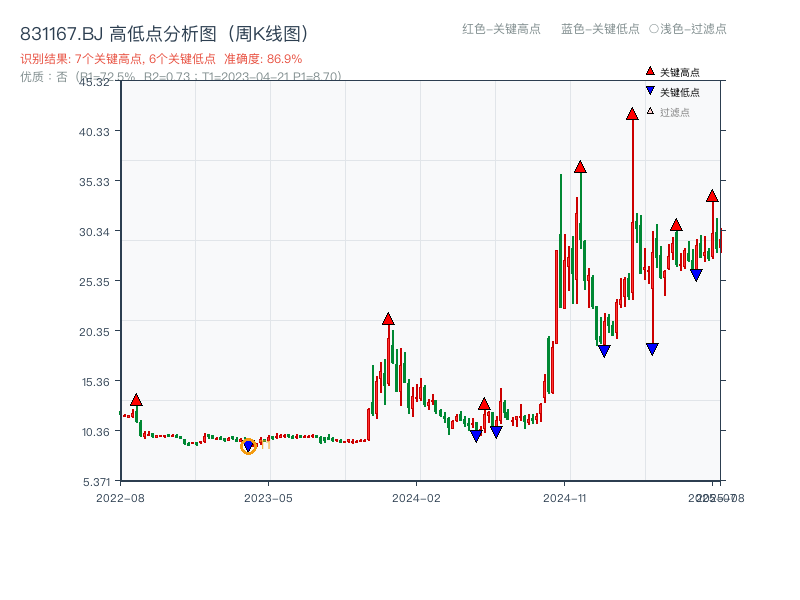This screenshot has height=600, width=800.
Task: Select the red 关键高点 triangle icon in legend
Action: tap(648, 72)
